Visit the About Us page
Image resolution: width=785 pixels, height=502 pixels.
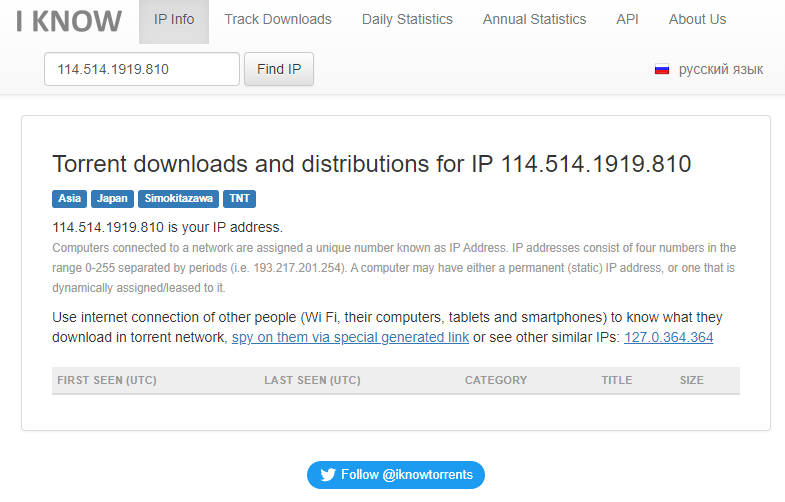coord(697,20)
